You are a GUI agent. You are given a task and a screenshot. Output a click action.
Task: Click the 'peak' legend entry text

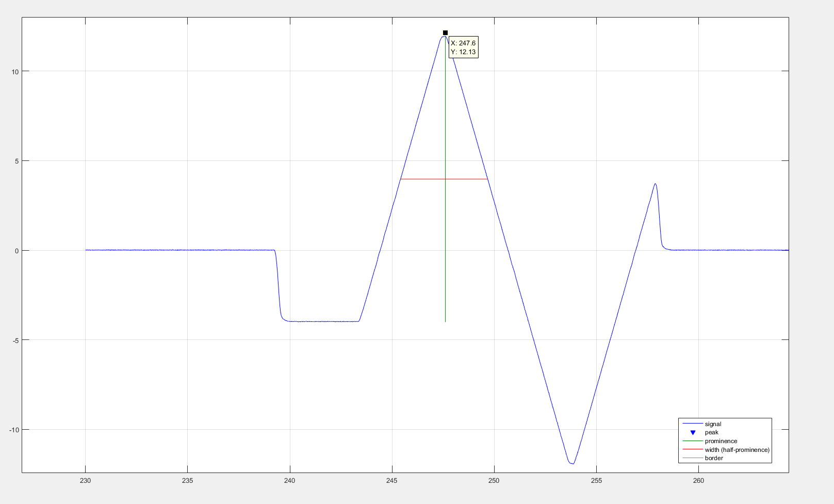tap(711, 432)
